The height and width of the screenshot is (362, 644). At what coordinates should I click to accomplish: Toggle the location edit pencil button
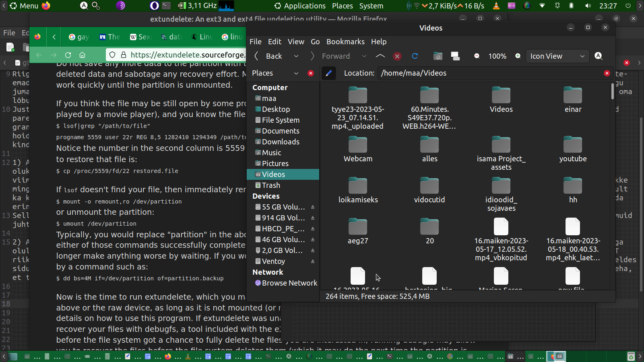click(x=329, y=73)
